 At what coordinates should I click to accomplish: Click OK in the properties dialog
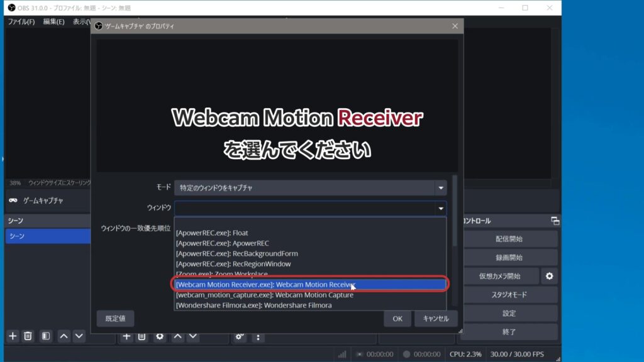coord(397,319)
